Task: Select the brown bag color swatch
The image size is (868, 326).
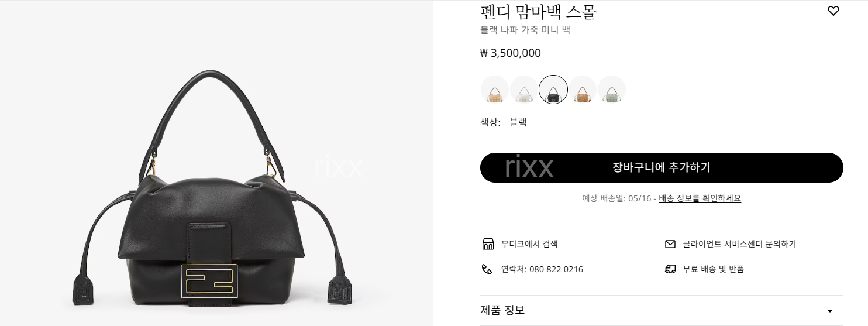Action: (x=583, y=90)
